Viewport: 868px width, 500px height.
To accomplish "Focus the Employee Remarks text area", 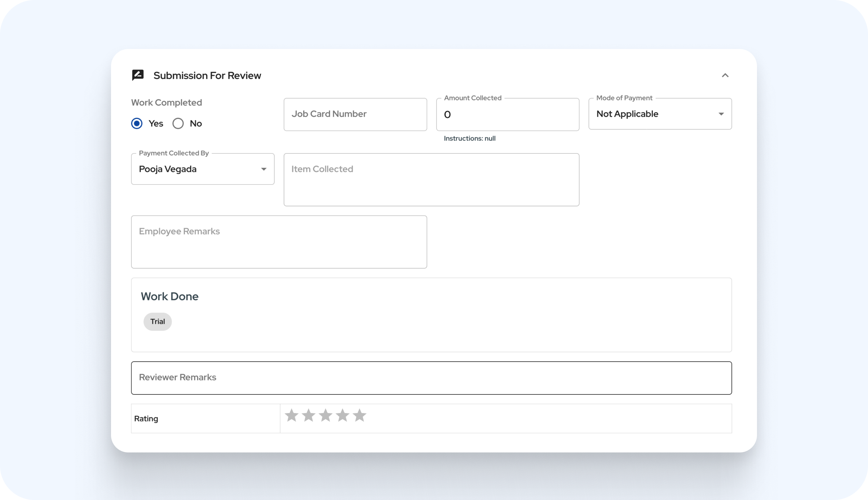I will click(279, 242).
